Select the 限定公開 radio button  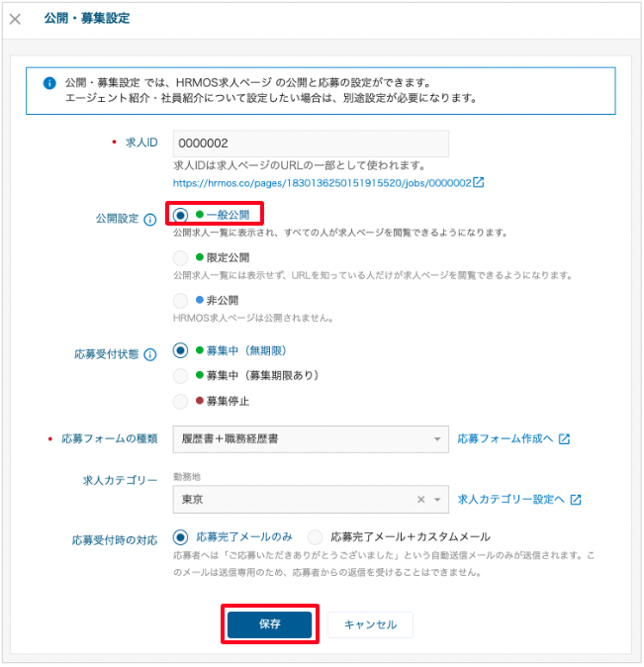[x=180, y=257]
